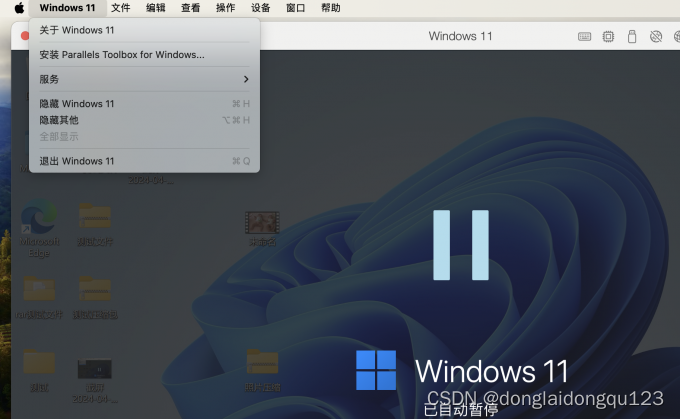Viewport: 680px width, 419px height.
Task: Select the 测试 folder on desktop
Action: pyautogui.click(x=39, y=370)
